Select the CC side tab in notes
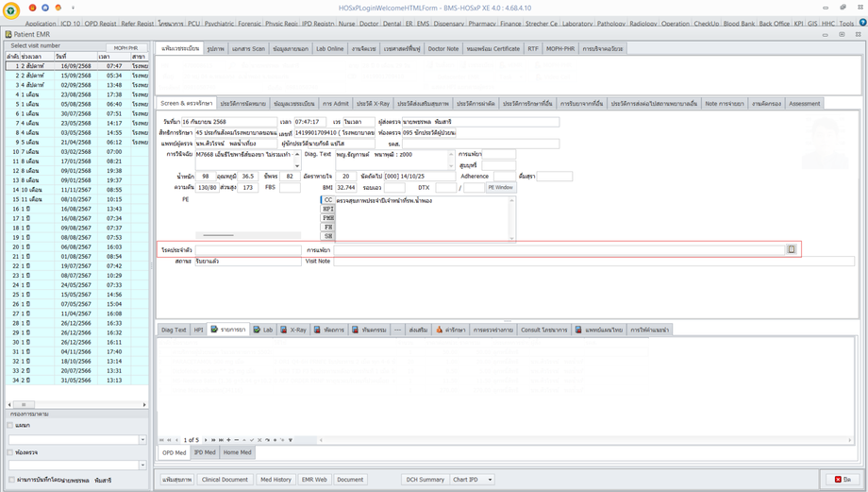This screenshot has width=868, height=492. pos(327,199)
